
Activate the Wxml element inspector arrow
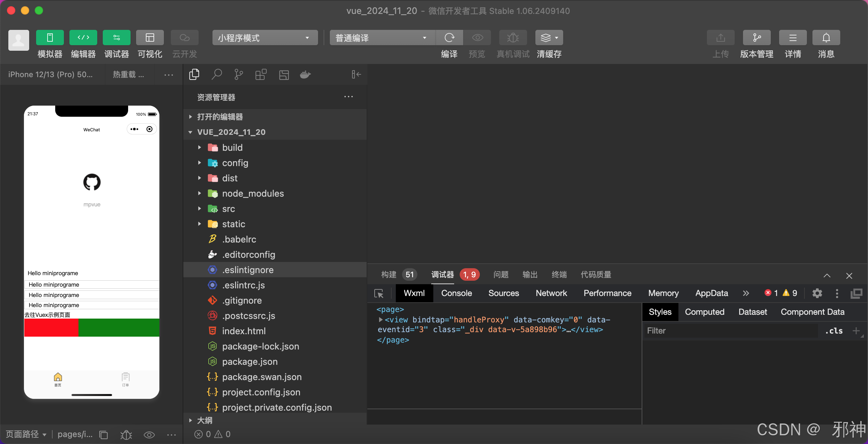379,294
